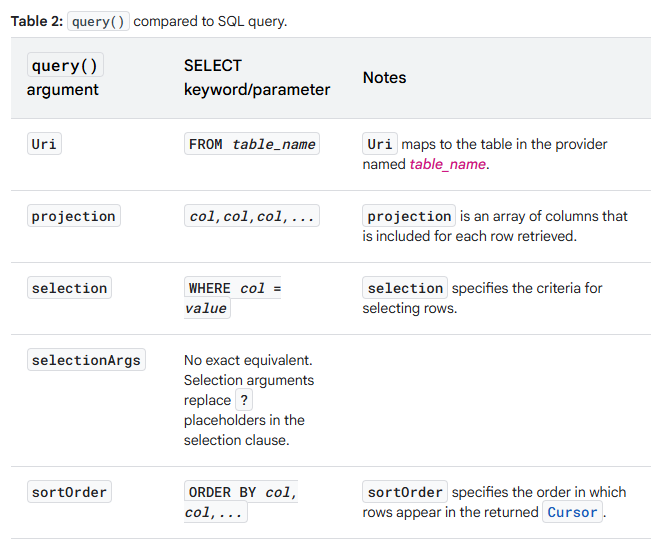The height and width of the screenshot is (549, 664).
Task: Click the Uri code in the first column
Action: 44,144
